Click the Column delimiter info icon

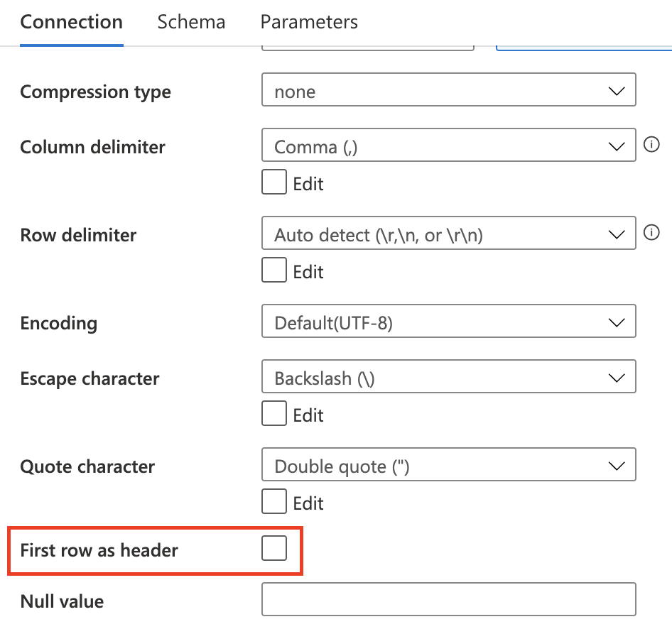pos(651,145)
